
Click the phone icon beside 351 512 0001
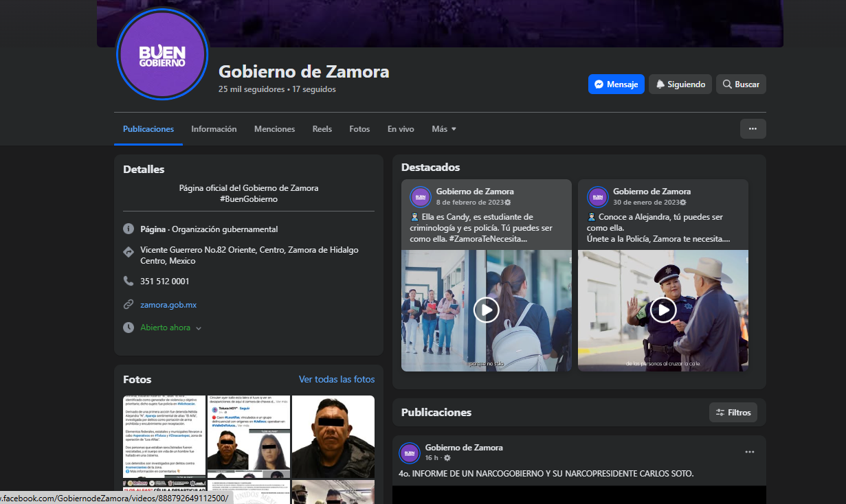pyautogui.click(x=129, y=281)
